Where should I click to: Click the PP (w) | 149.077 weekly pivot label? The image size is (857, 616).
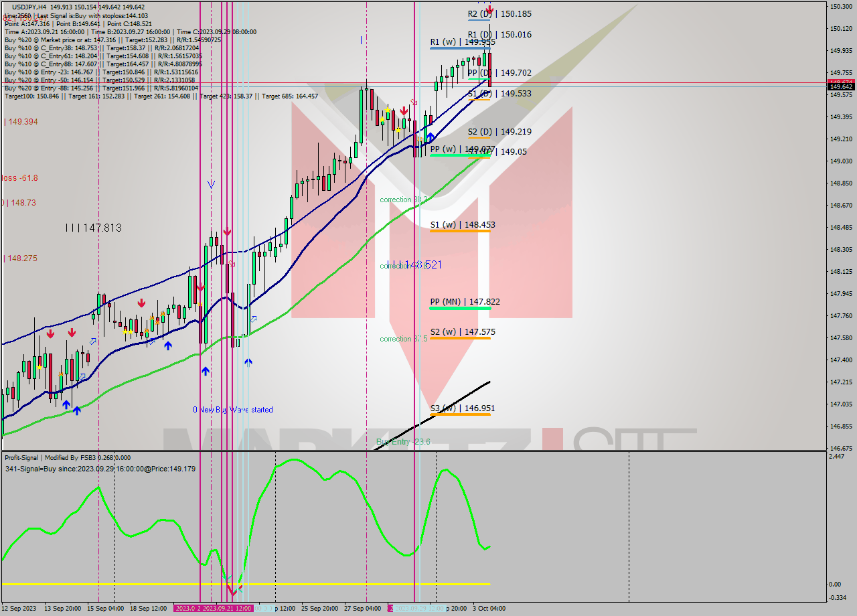[463, 149]
